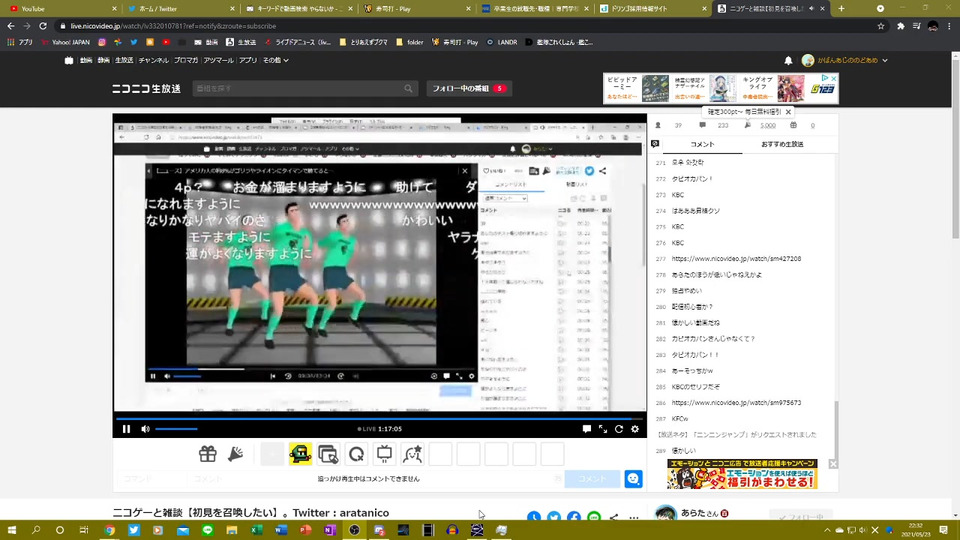Image resolution: width=960 pixels, height=540 pixels.
Task: Open the チャンネル header menu item
Action: 153,61
